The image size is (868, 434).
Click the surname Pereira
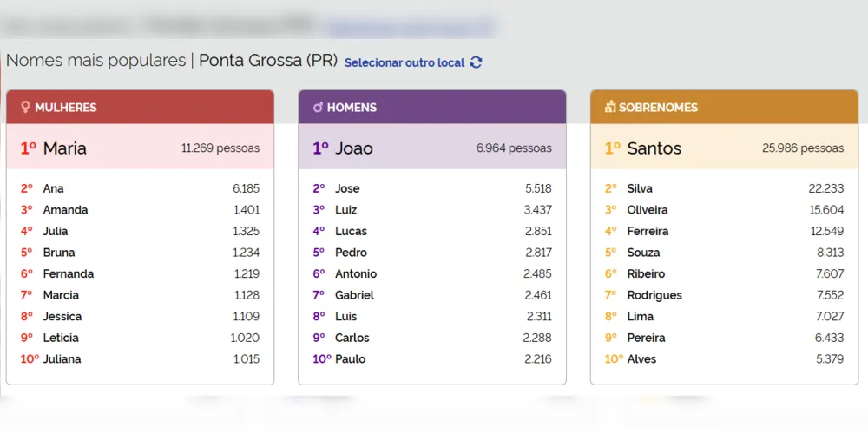coord(646,338)
